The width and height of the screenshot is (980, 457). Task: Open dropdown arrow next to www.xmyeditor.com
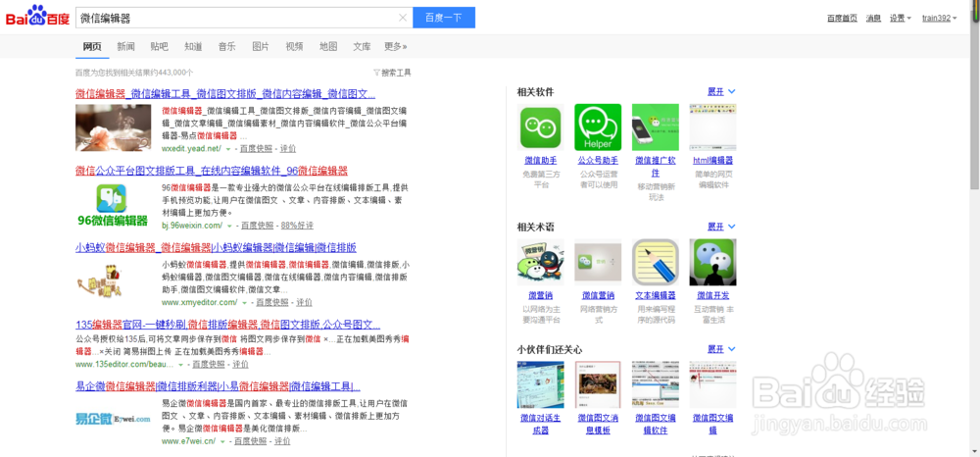[244, 303]
